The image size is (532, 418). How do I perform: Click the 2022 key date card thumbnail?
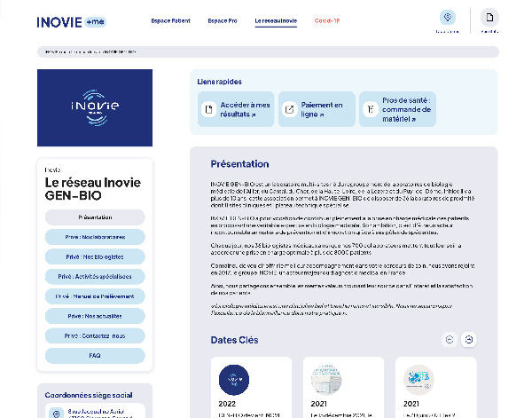point(234,380)
